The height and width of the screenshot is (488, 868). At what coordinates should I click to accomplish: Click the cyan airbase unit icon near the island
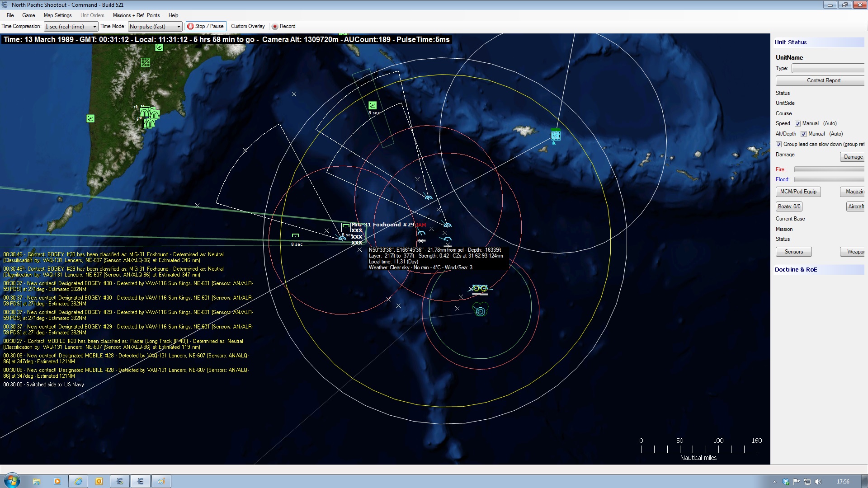pos(556,135)
